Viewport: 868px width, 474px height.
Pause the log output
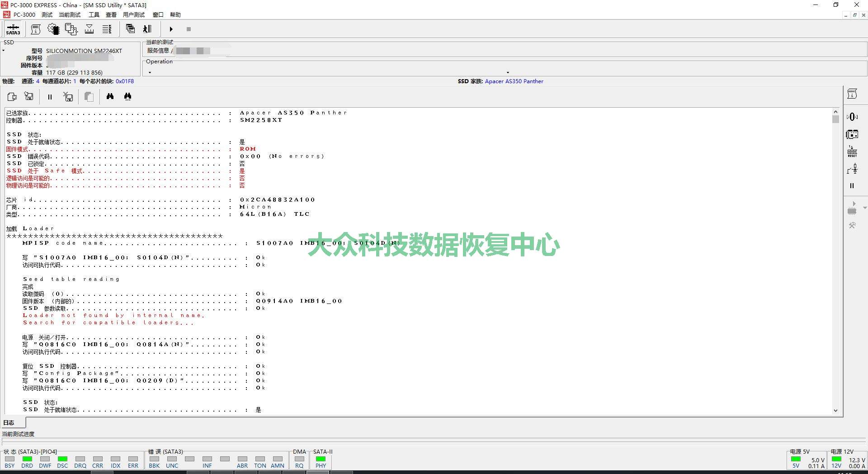50,97
